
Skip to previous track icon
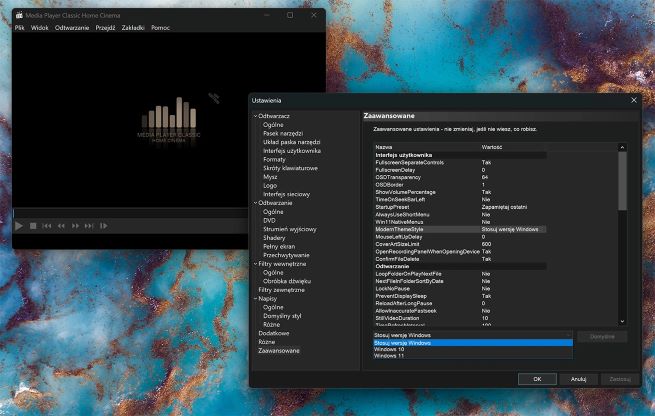click(47, 226)
